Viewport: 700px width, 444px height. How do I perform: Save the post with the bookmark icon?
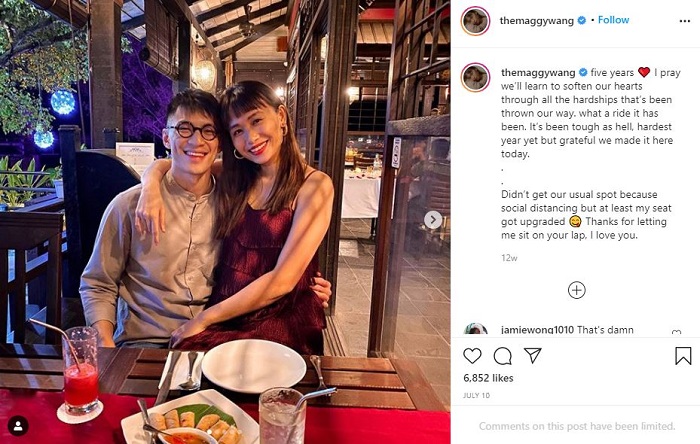tap(683, 356)
